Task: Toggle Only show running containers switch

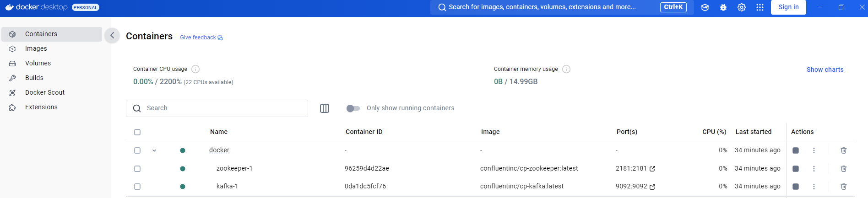Action: [353, 108]
